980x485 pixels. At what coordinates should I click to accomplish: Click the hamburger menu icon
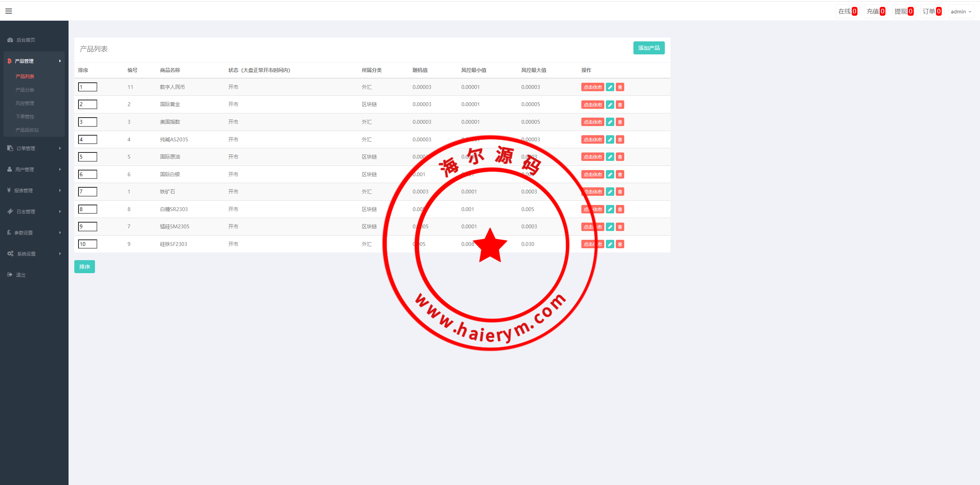pyautogui.click(x=8, y=11)
